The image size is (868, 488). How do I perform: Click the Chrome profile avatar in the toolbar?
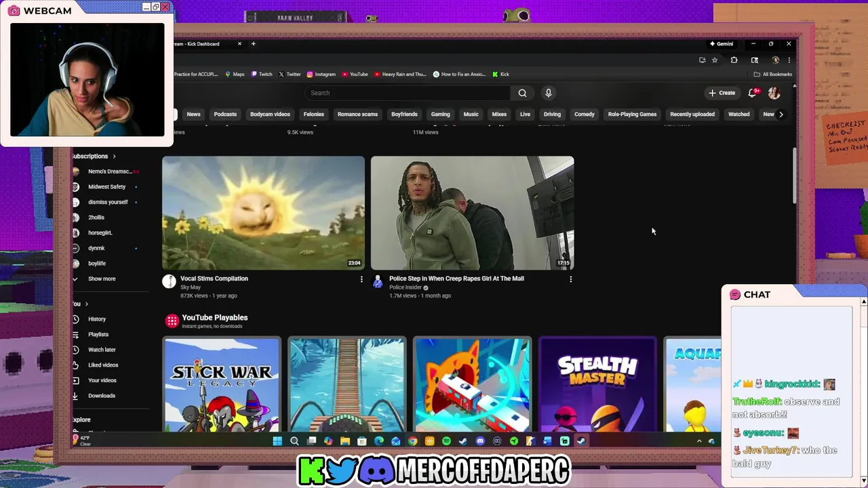(x=775, y=60)
